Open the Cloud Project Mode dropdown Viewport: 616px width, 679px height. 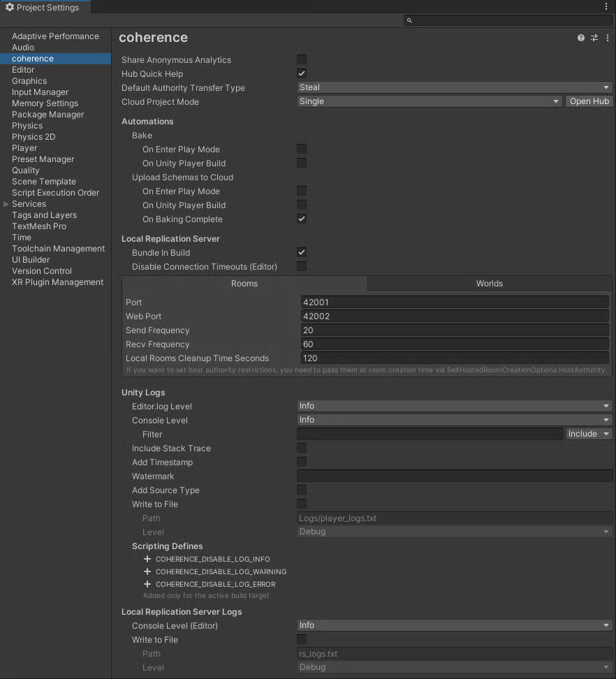[x=430, y=101]
